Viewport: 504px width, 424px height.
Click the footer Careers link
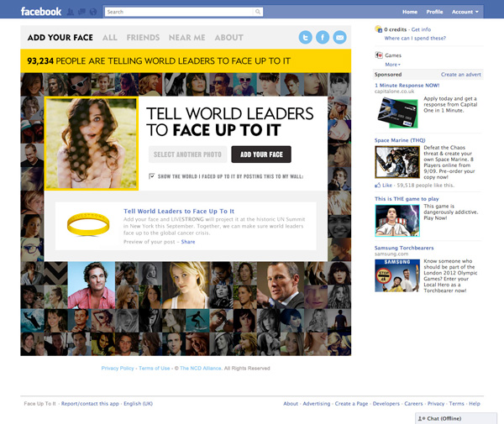tap(413, 404)
